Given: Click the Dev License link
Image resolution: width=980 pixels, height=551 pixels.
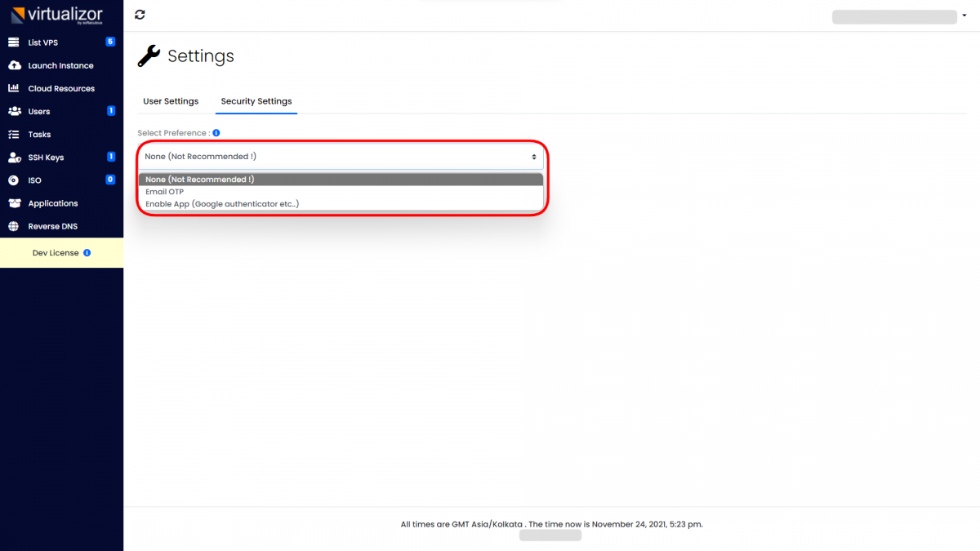Looking at the screenshot, I should click(x=57, y=252).
